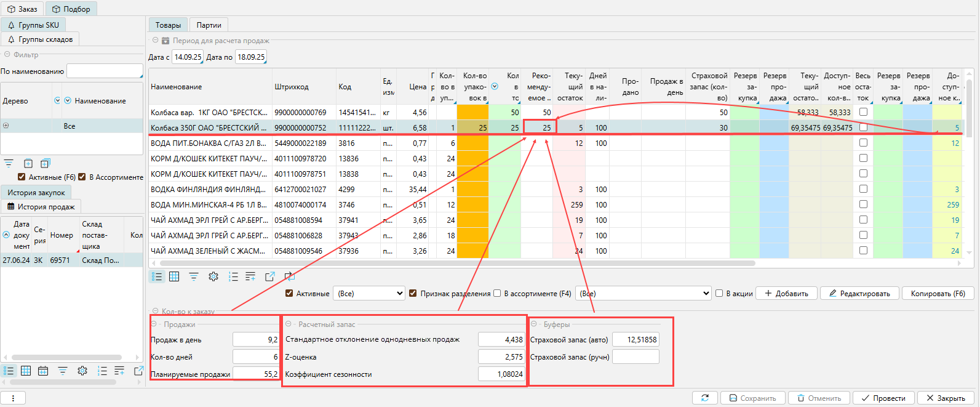Click numbered list icon in goods toolbar
This screenshot has width=980, height=407.
click(233, 277)
